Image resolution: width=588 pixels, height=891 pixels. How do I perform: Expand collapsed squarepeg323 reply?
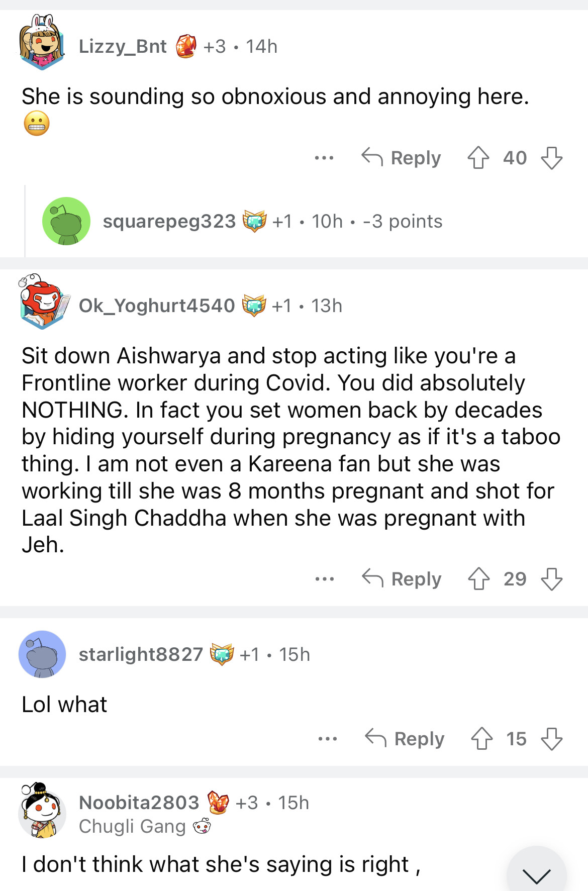tap(271, 222)
